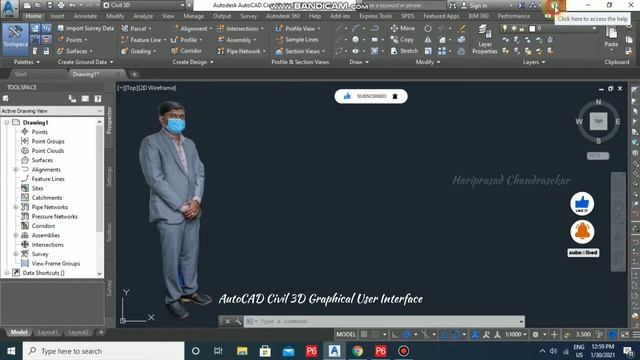Click the Sample Lines tool
The height and width of the screenshot is (360, 640).
click(x=297, y=40)
